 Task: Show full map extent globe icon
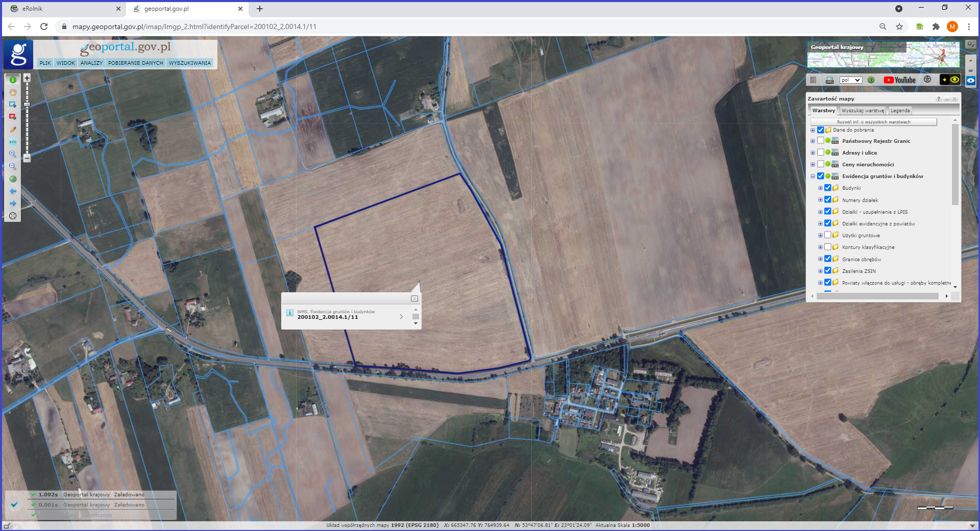click(13, 179)
